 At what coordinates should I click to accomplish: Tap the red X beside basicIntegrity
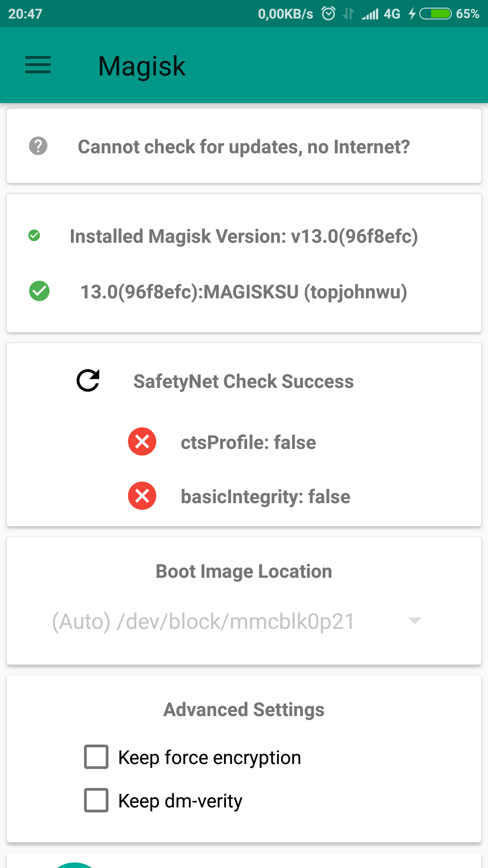pos(142,496)
